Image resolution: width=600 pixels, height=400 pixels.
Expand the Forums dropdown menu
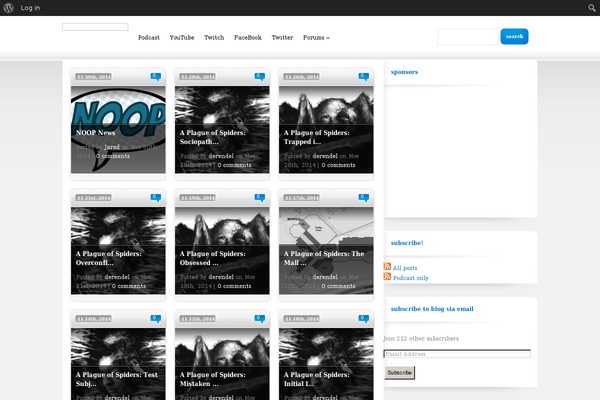(316, 38)
